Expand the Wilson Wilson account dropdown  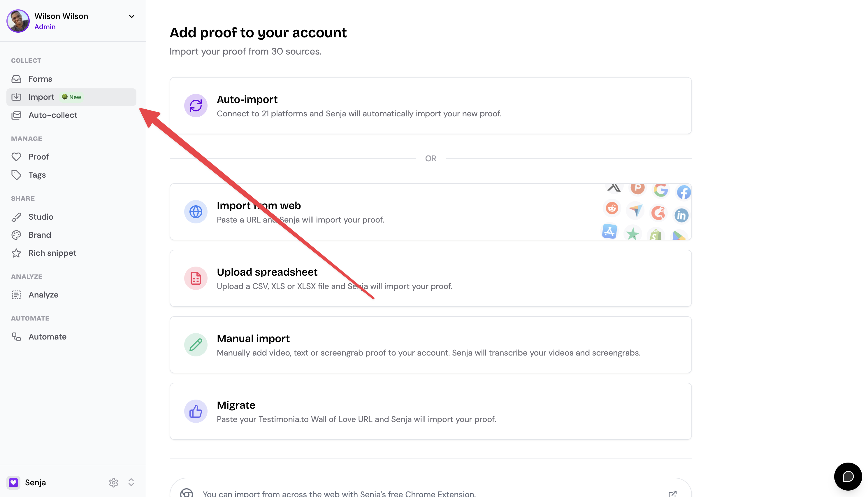pos(132,16)
